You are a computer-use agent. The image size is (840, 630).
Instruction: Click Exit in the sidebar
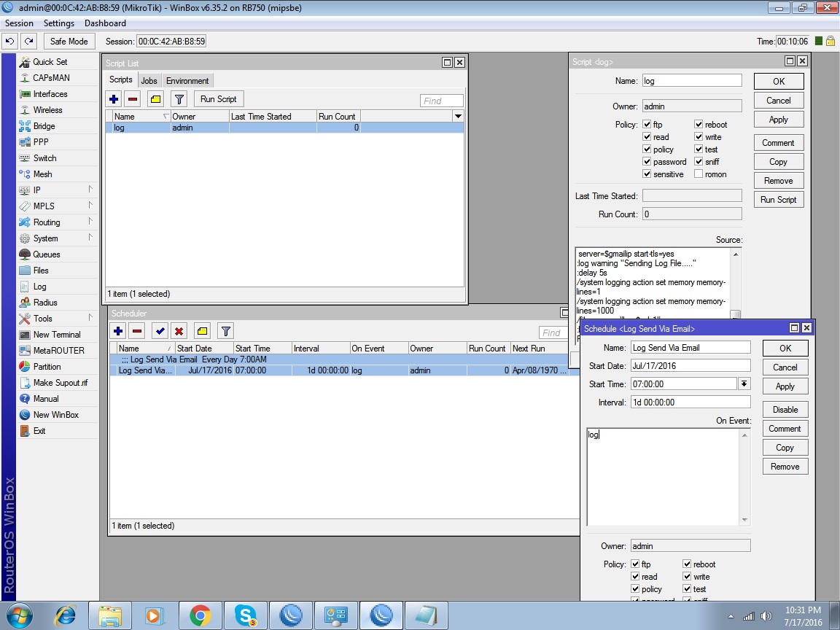39,431
